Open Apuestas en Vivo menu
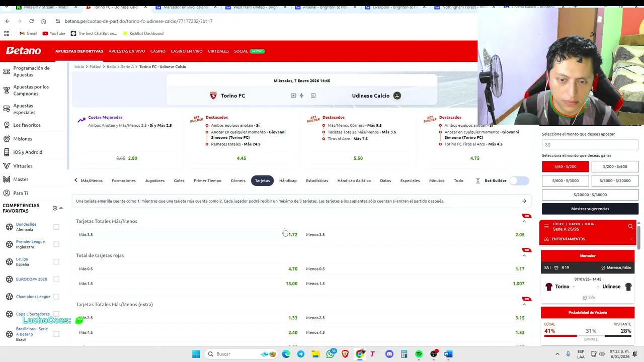 (127, 51)
